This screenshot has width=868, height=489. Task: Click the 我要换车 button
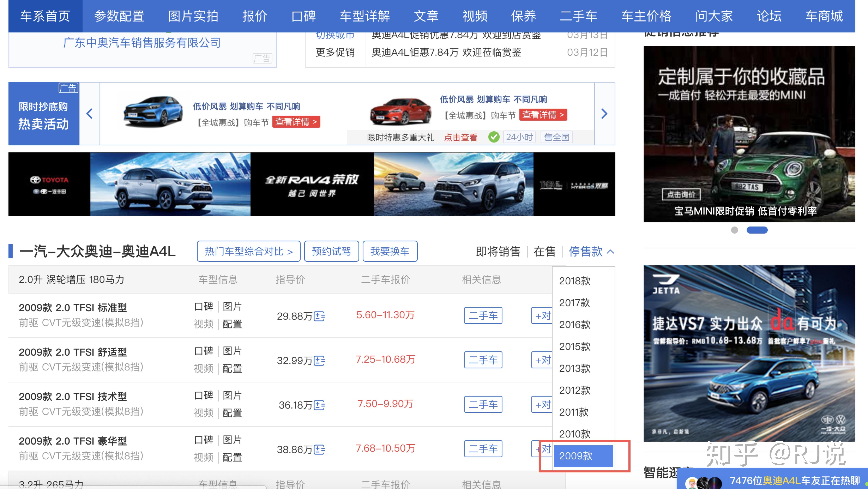390,251
